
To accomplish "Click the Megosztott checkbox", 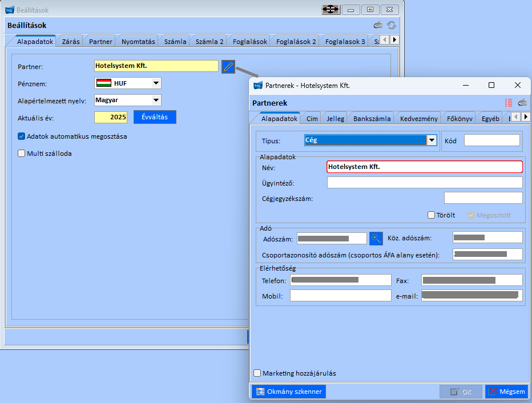I will click(471, 215).
